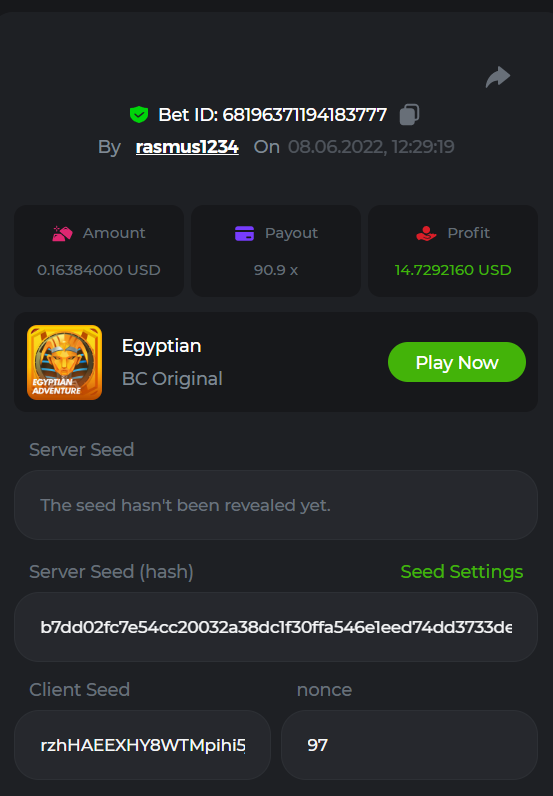Click the 90.9 x payout value
Viewport: 553px width, 796px height.
pos(276,270)
